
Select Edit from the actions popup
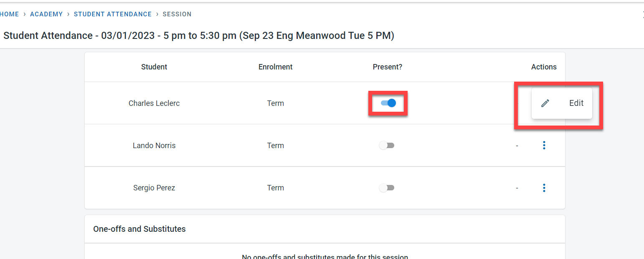pyautogui.click(x=576, y=103)
